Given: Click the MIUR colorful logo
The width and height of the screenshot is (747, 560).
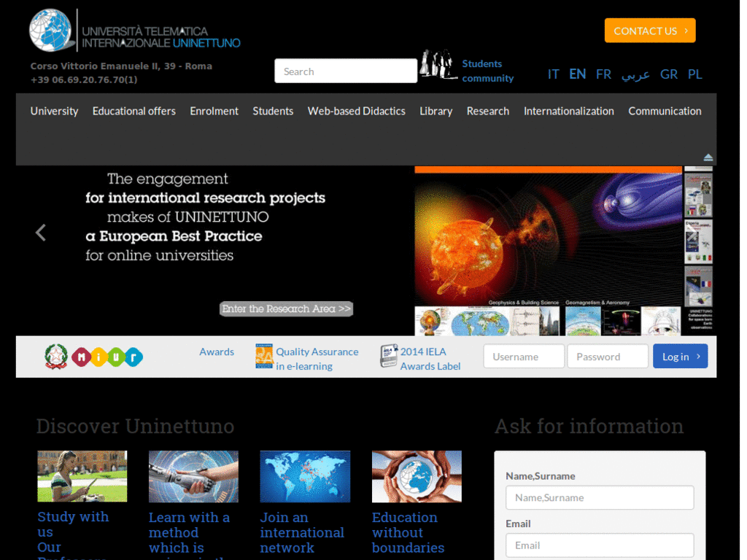Looking at the screenshot, I should (107, 357).
